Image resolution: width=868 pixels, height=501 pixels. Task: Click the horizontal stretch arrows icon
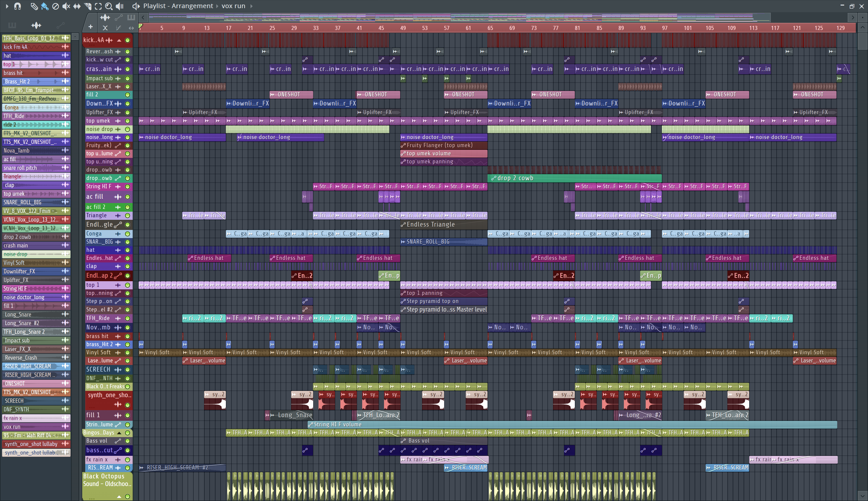click(x=131, y=28)
